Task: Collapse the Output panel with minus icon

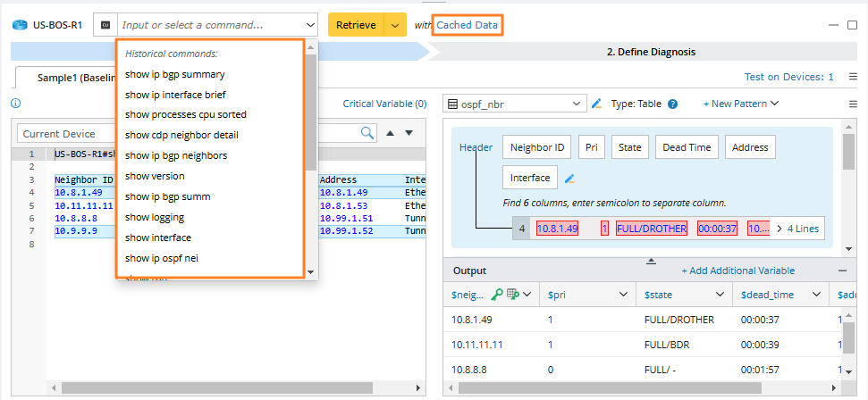Action: point(842,271)
